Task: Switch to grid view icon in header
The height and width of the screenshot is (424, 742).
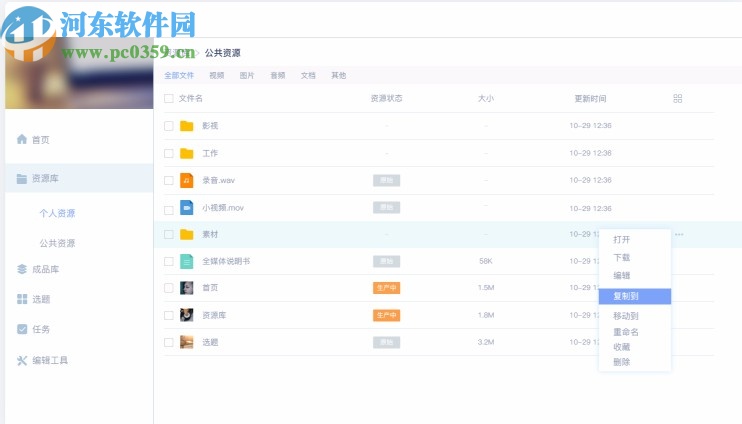Action: click(678, 98)
